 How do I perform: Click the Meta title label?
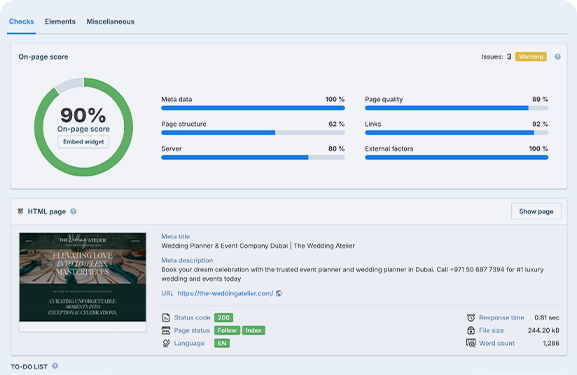click(176, 237)
